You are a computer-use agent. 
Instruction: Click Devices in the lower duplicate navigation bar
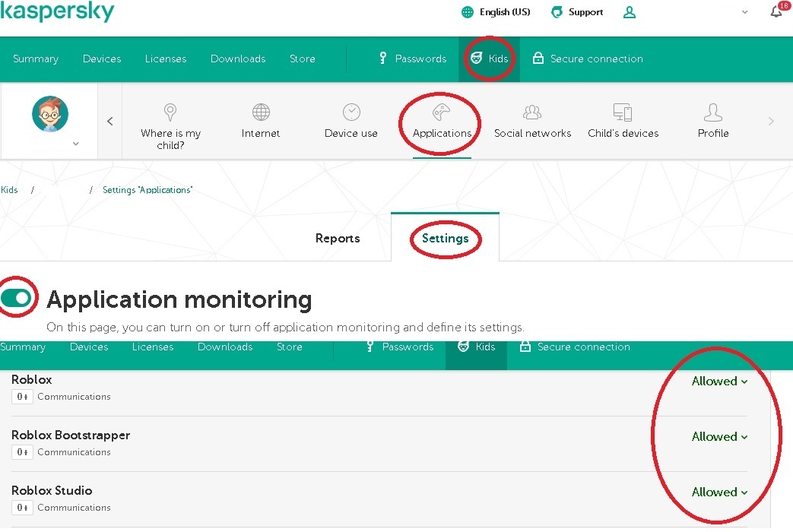89,347
